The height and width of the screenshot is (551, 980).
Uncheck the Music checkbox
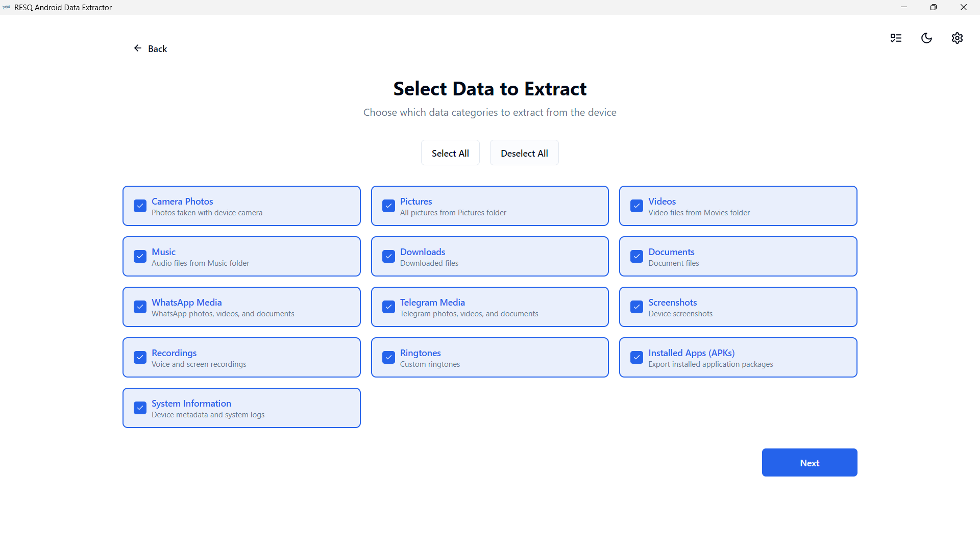[140, 257]
